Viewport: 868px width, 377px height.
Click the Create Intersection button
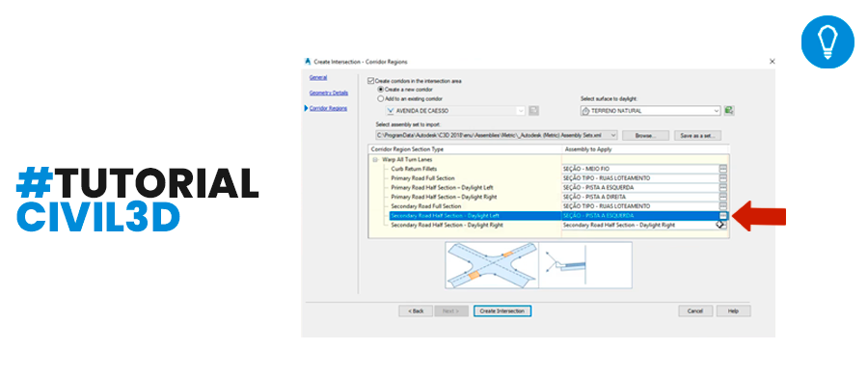[502, 311]
